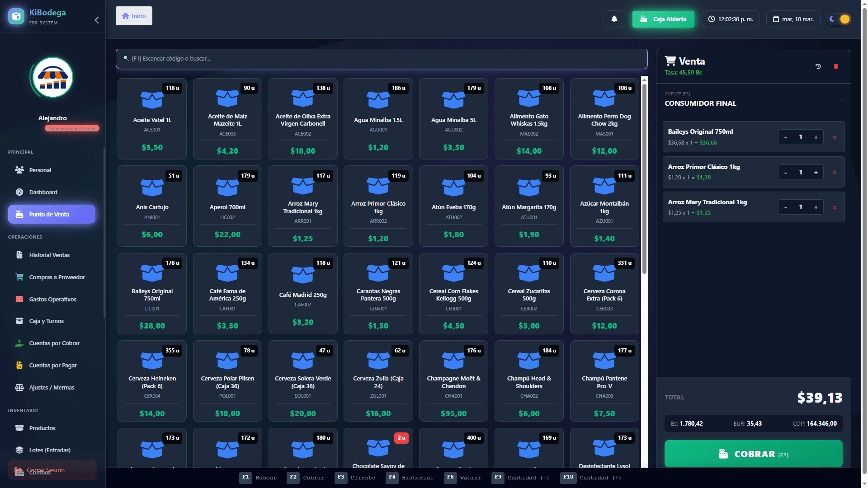Switch to the Inicio tab
Viewport: 868px width, 488px height.
click(x=134, y=16)
